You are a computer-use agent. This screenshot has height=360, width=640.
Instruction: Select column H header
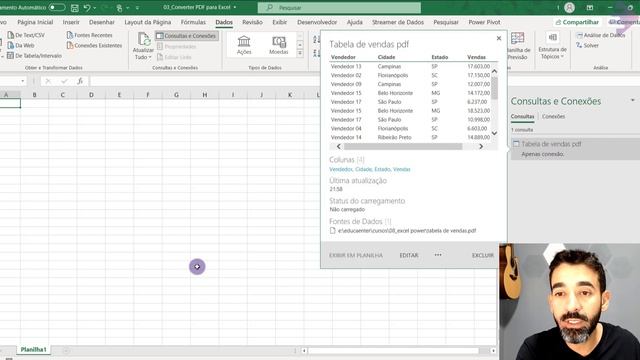point(204,95)
